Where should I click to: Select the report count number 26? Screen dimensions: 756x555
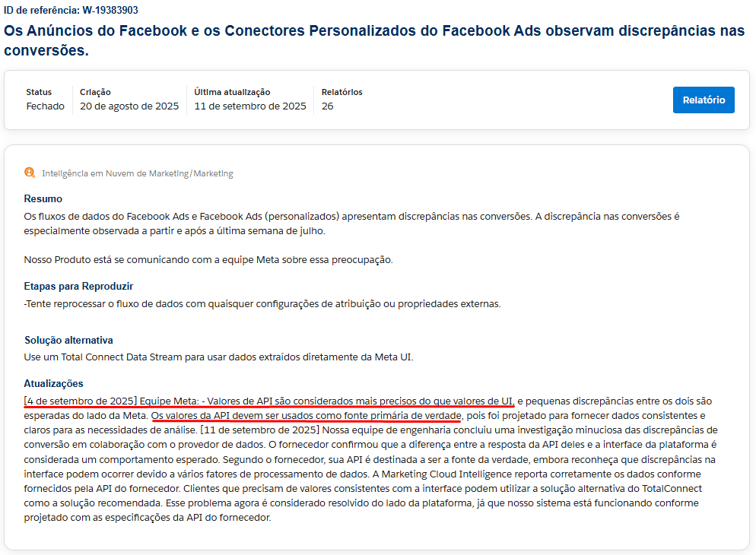click(x=328, y=106)
